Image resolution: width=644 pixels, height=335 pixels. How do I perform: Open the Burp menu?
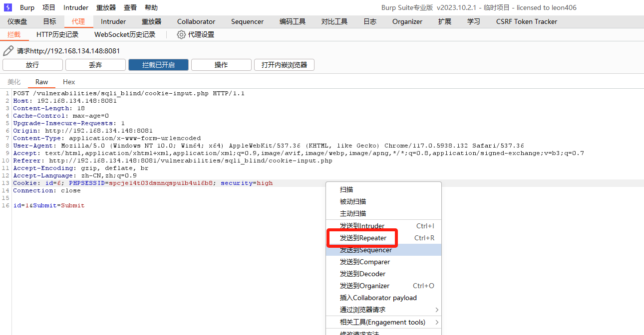click(x=27, y=7)
